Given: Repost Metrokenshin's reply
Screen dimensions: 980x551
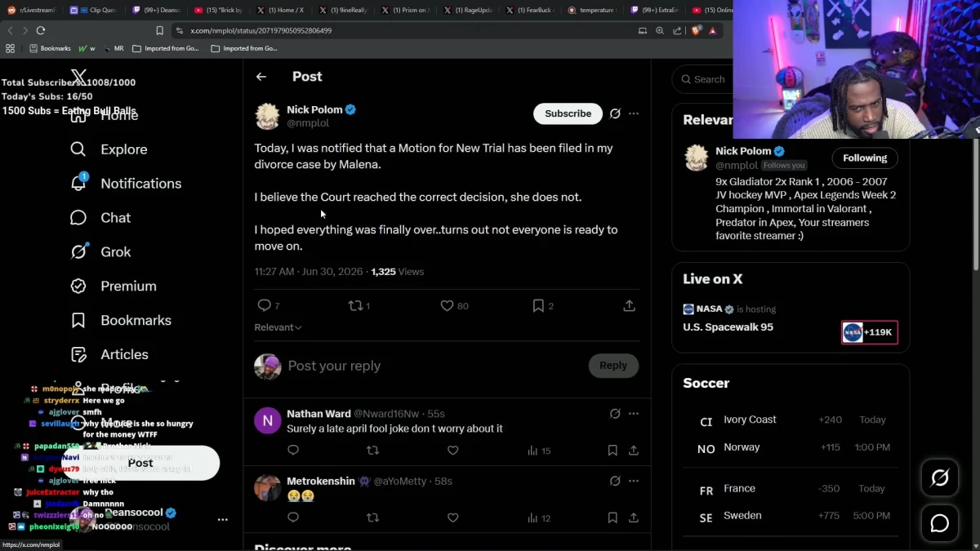Looking at the screenshot, I should (x=373, y=518).
